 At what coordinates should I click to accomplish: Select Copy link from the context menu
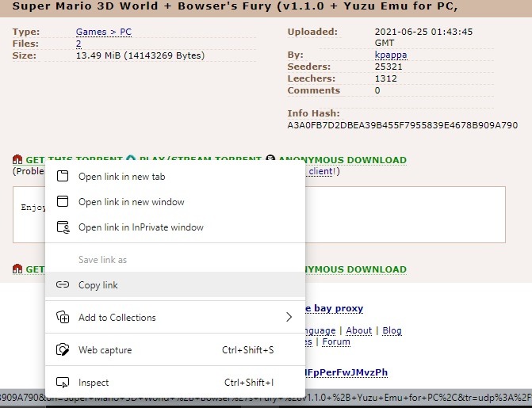tap(98, 285)
